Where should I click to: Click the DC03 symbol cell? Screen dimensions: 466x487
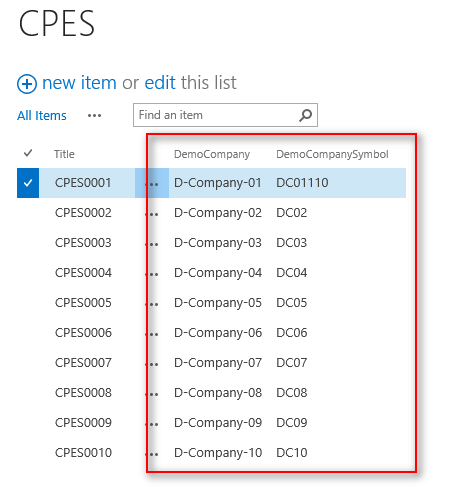(292, 243)
